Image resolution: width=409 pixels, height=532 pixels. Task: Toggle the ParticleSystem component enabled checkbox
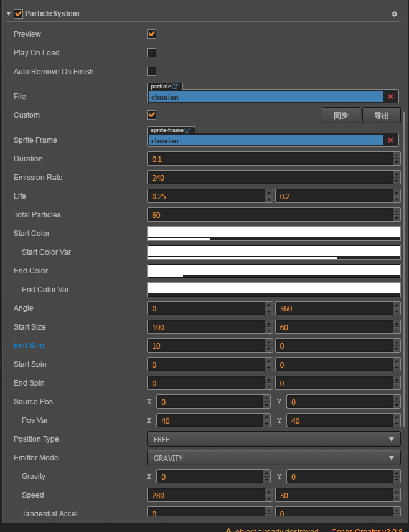[x=18, y=14]
